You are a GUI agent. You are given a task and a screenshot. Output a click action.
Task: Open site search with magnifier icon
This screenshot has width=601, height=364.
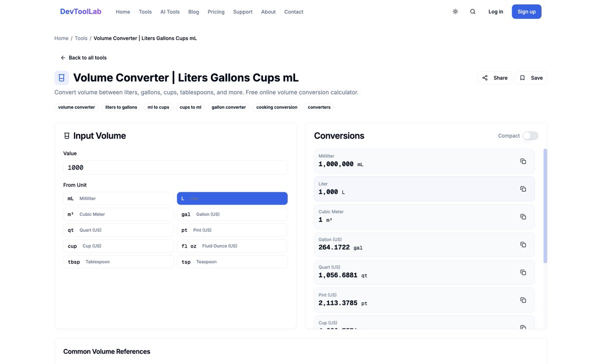(x=473, y=12)
